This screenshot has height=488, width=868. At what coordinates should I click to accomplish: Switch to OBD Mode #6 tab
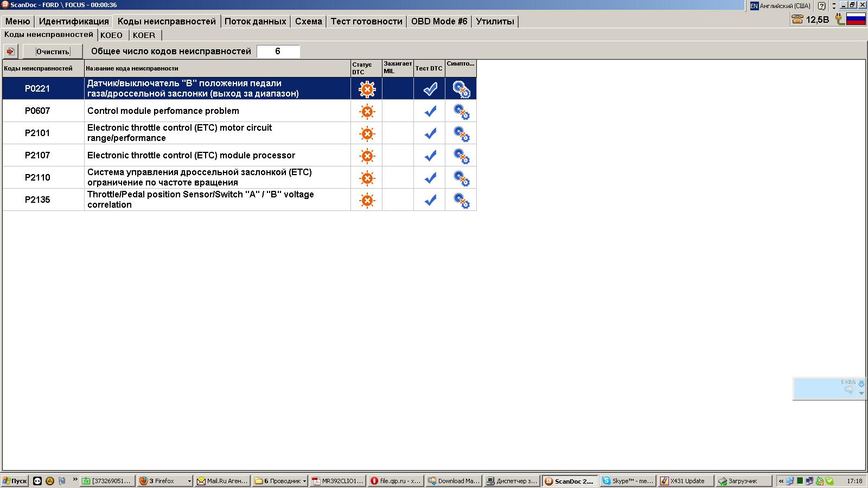coord(439,21)
